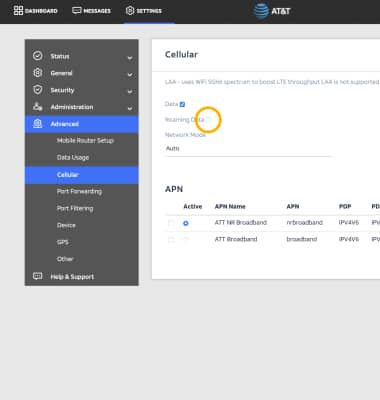Screen dimensions: 380x400
Task: Click the Settings gear icon
Action: point(130,11)
